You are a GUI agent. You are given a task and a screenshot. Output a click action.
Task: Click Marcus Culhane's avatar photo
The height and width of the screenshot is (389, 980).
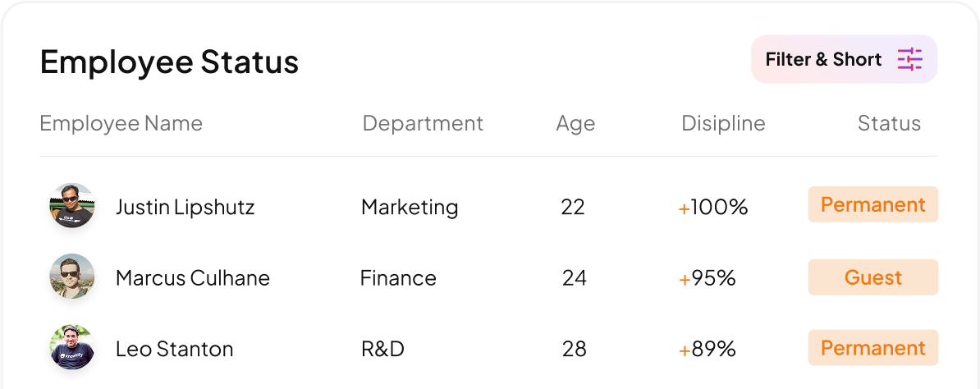[x=72, y=277]
